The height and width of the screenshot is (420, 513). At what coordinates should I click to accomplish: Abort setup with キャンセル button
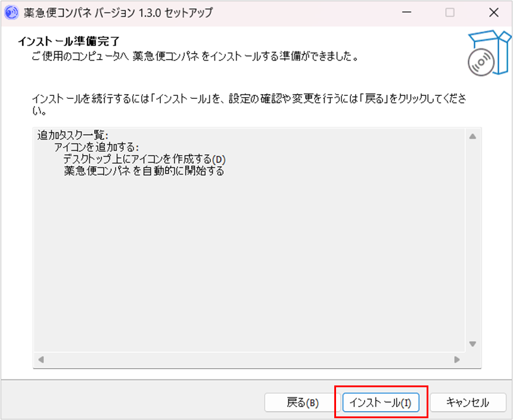[x=468, y=403]
